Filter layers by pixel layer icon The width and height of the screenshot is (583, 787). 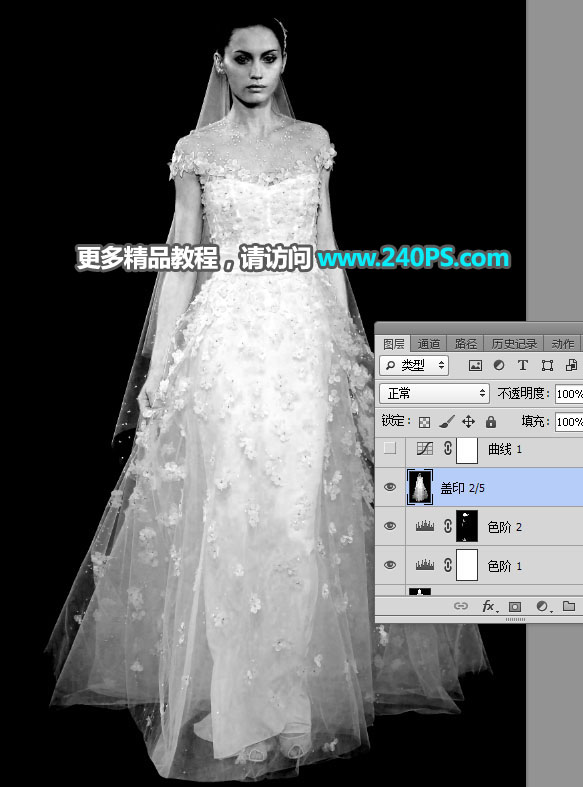(x=475, y=365)
